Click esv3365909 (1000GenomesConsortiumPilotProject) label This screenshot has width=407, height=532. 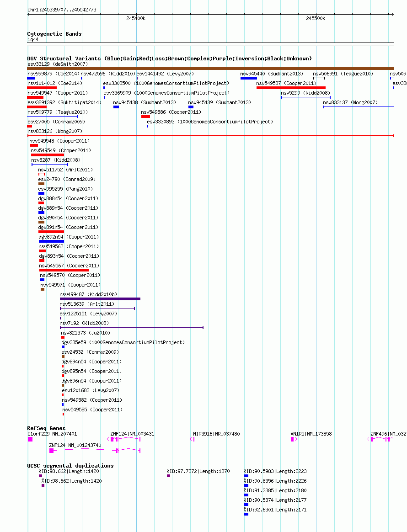[x=166, y=93]
